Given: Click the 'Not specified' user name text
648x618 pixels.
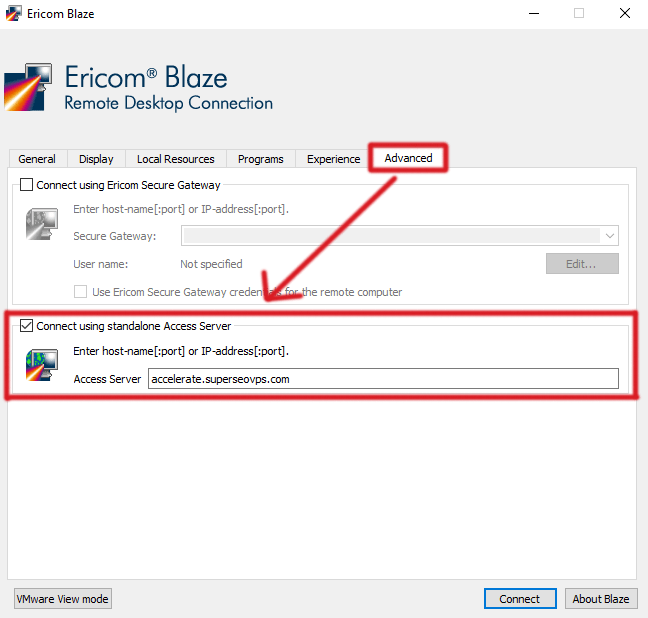Looking at the screenshot, I should 211,264.
